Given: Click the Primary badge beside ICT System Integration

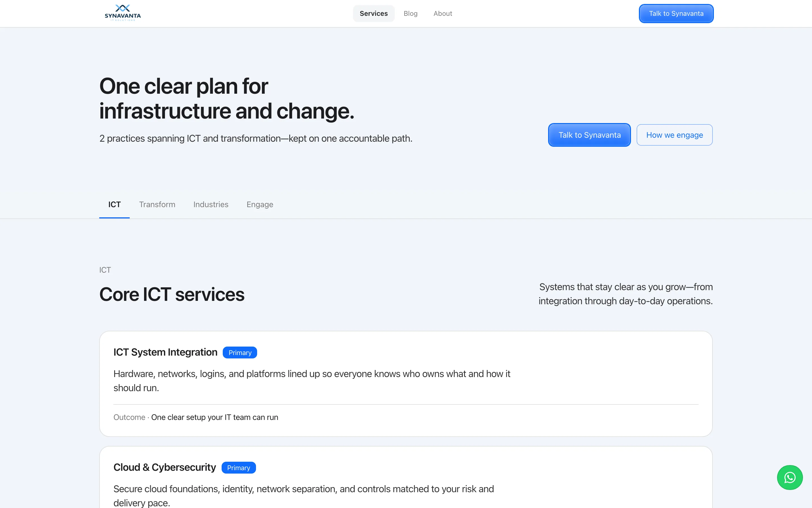Looking at the screenshot, I should click(240, 352).
